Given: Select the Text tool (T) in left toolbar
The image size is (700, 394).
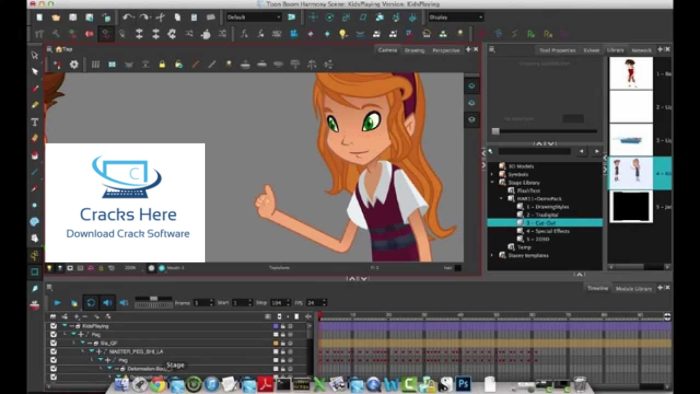Looking at the screenshot, I should [35, 122].
